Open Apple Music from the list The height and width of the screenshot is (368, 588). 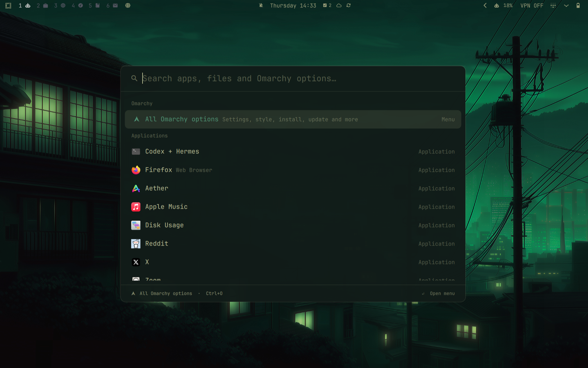pyautogui.click(x=293, y=207)
